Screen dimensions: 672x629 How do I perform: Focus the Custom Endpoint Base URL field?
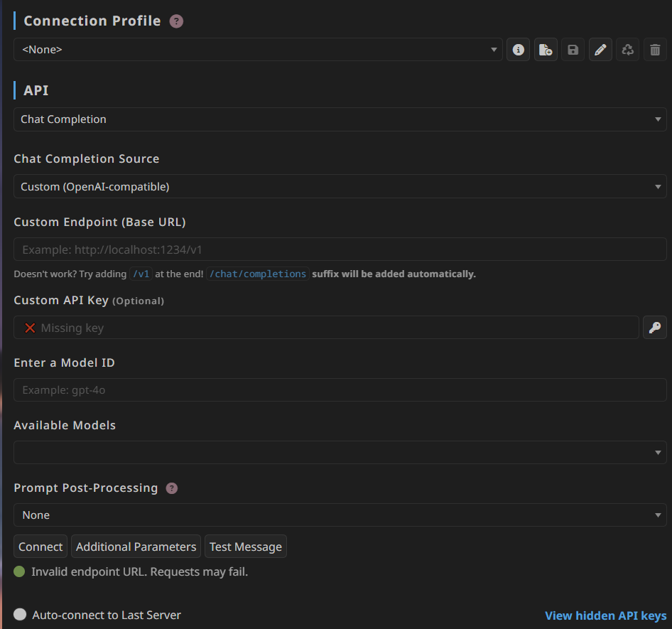[340, 249]
